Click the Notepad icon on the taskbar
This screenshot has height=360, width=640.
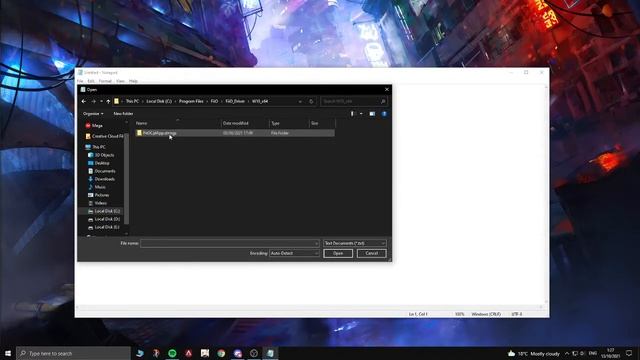pyautogui.click(x=270, y=353)
